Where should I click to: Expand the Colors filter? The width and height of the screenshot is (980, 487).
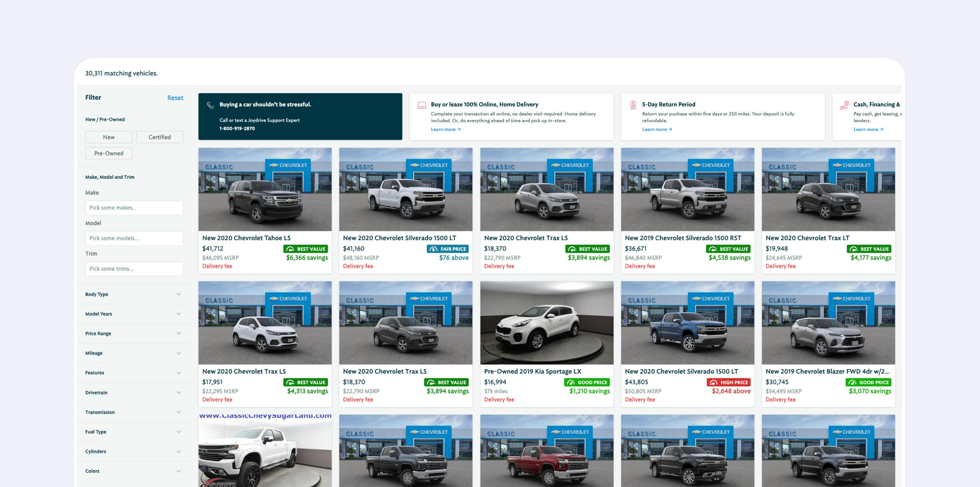133,471
